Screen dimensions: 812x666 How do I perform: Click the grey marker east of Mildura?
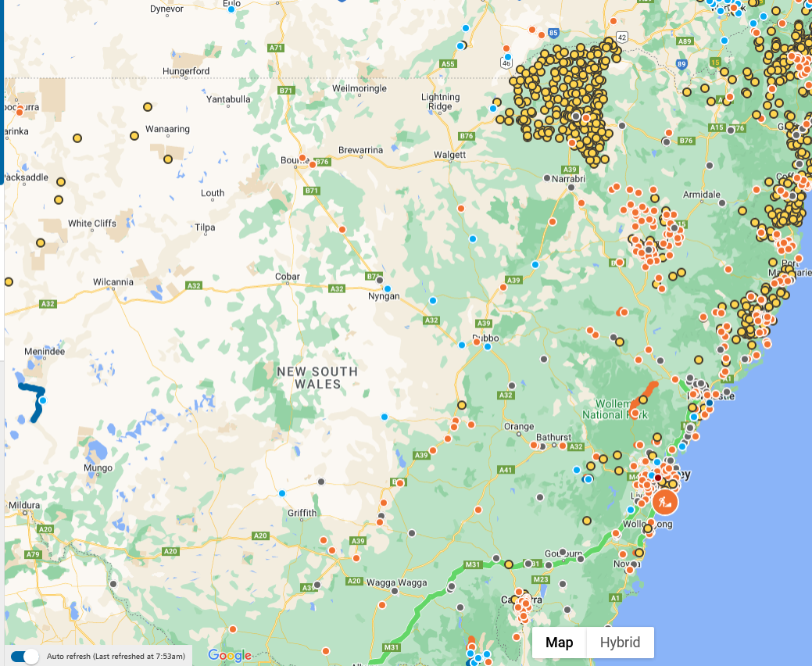(x=113, y=583)
